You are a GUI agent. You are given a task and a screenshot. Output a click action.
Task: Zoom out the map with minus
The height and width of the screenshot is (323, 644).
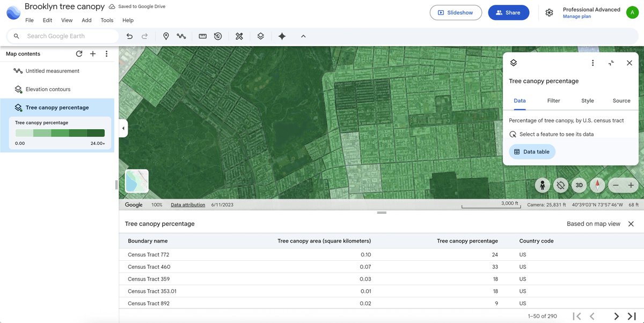(616, 185)
